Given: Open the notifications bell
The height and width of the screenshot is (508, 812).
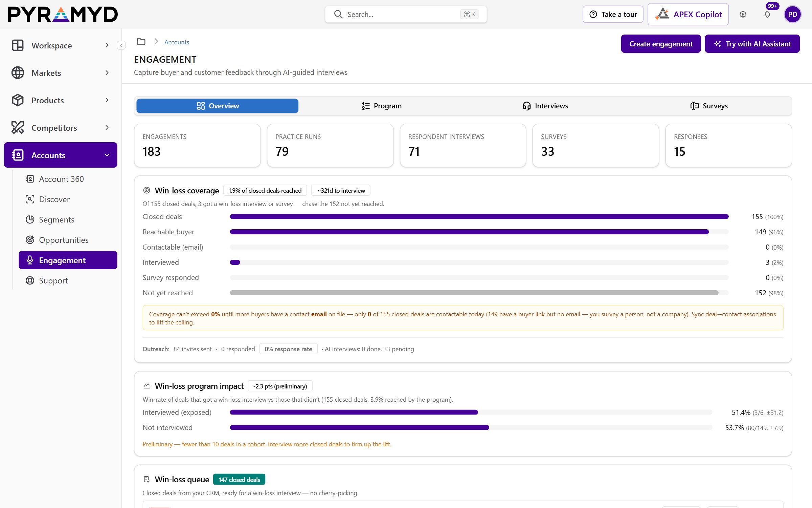Looking at the screenshot, I should coord(767,14).
